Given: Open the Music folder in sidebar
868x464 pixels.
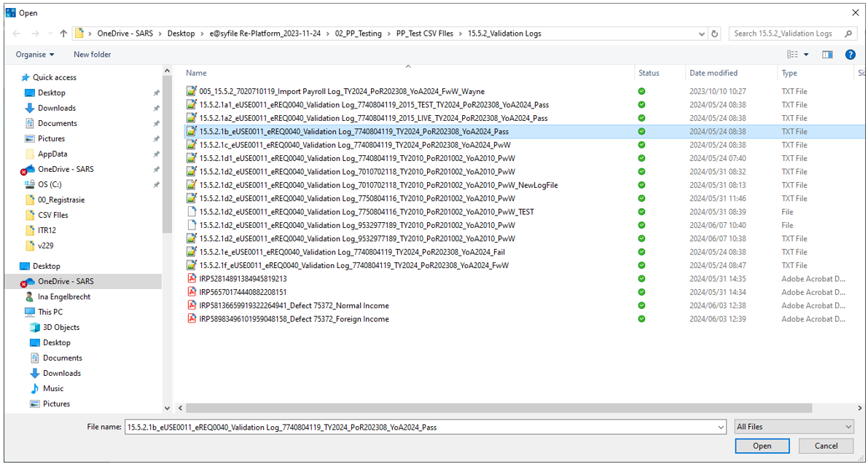Looking at the screenshot, I should point(53,388).
